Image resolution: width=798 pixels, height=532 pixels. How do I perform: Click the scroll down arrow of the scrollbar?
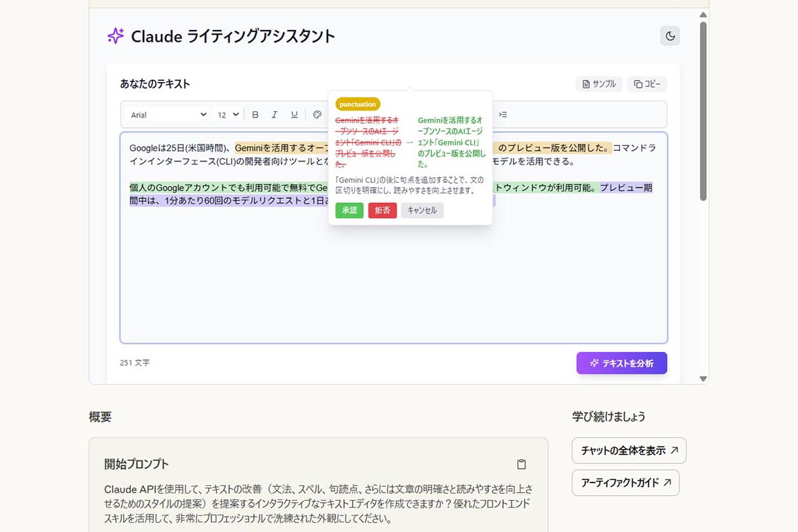[x=703, y=379]
